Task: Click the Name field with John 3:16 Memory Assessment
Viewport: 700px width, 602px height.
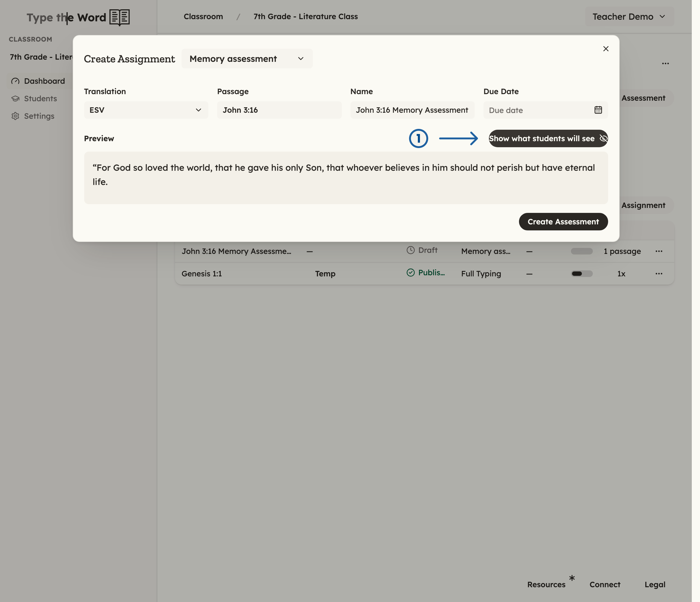Action: click(x=412, y=110)
